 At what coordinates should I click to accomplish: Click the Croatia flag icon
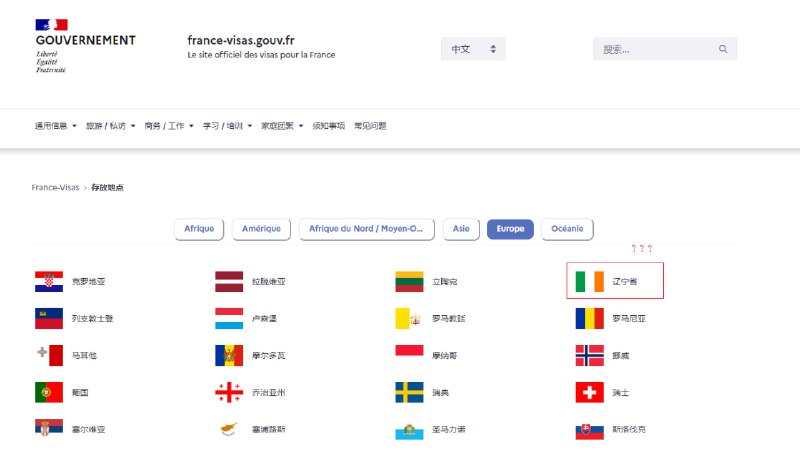48,282
